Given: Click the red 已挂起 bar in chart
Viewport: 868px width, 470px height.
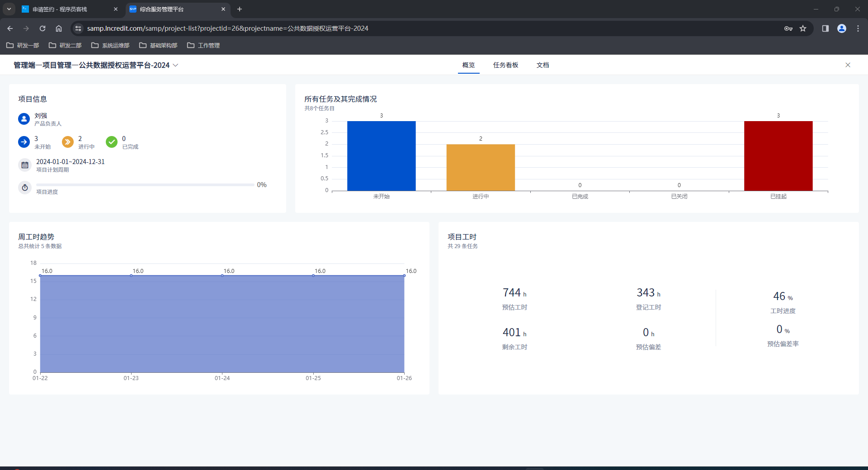Looking at the screenshot, I should [x=778, y=156].
